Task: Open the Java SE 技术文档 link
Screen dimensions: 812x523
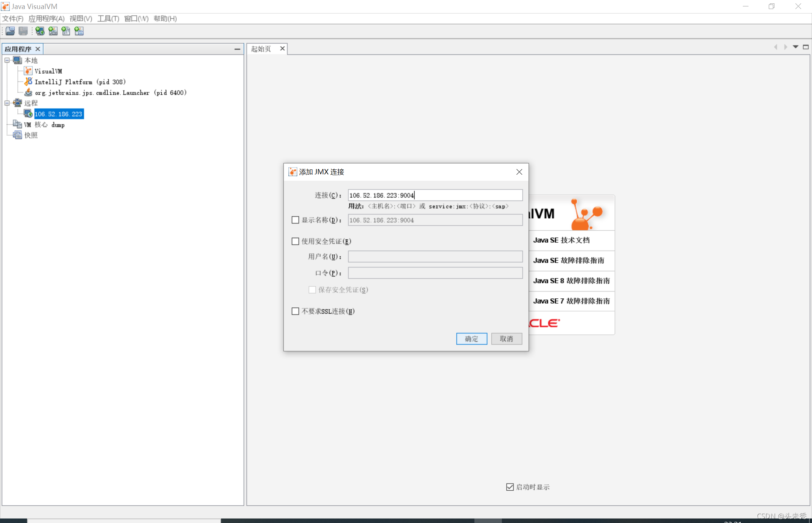Action: coord(561,240)
